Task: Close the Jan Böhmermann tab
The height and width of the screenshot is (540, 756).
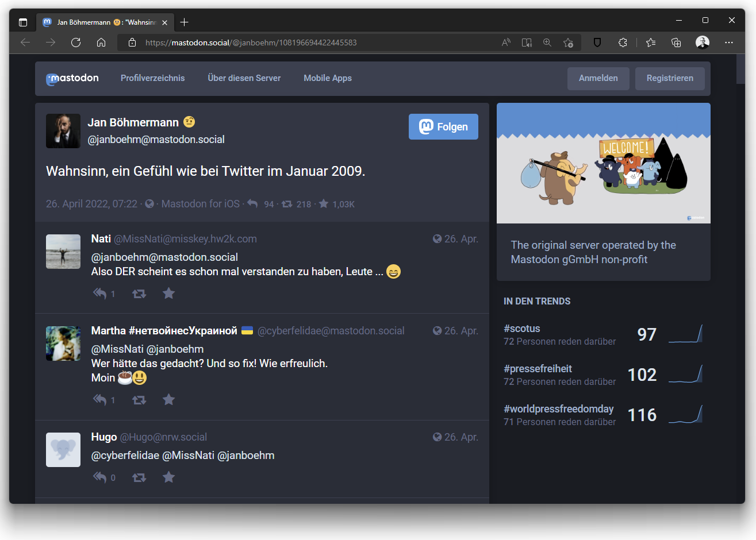Action: pyautogui.click(x=165, y=22)
